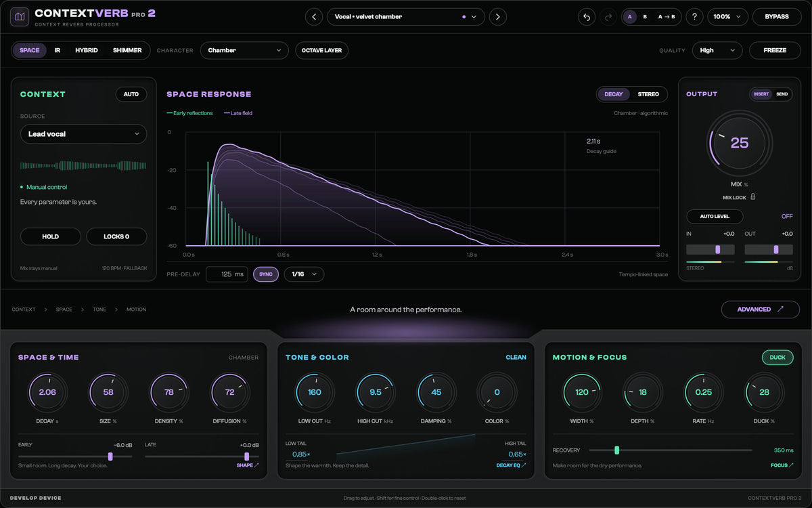Open the 100% zoom dropdown
This screenshot has height=508, width=812.
[x=727, y=16]
